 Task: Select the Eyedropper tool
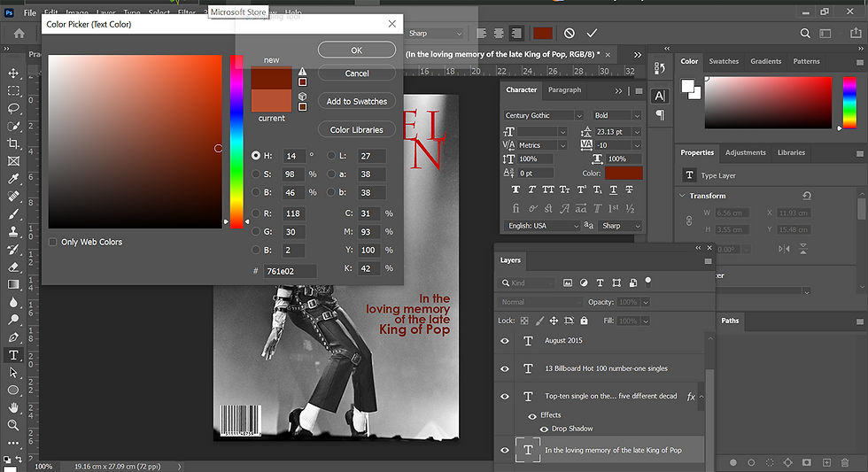coord(13,178)
